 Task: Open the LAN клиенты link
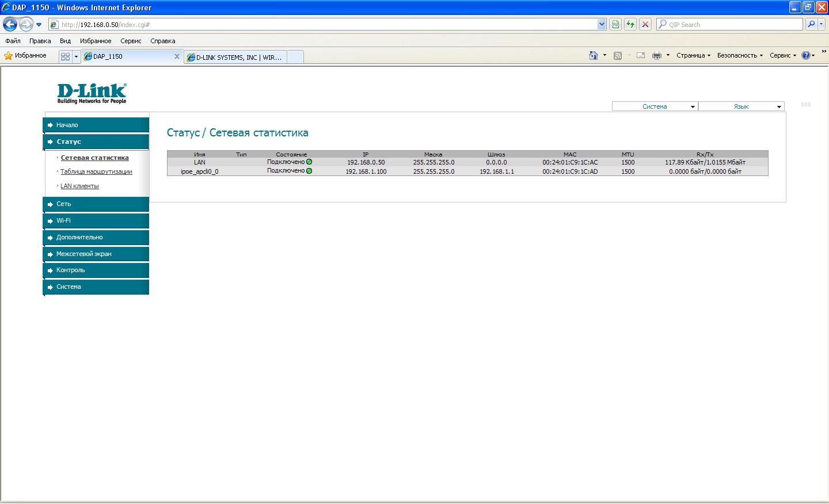pos(79,186)
